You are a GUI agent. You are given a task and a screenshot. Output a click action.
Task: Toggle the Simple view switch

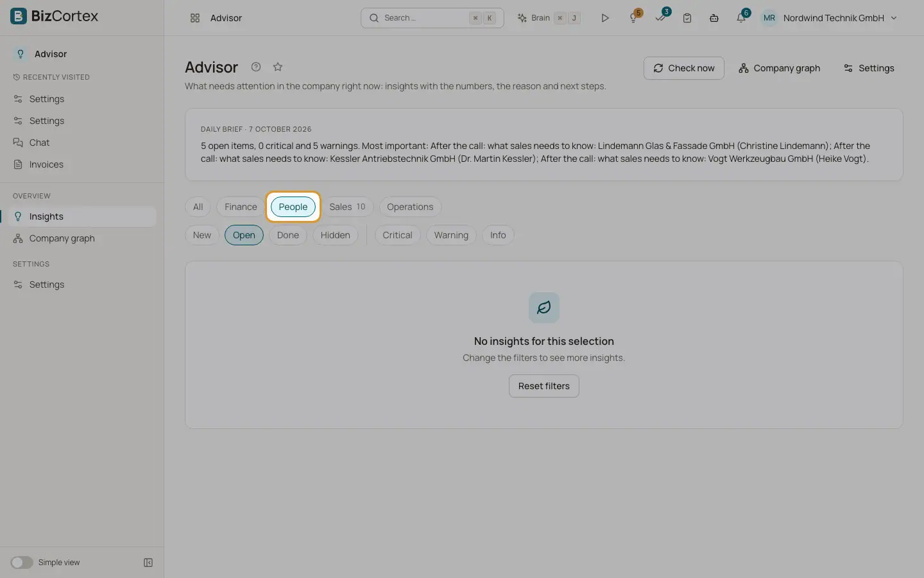(22, 563)
